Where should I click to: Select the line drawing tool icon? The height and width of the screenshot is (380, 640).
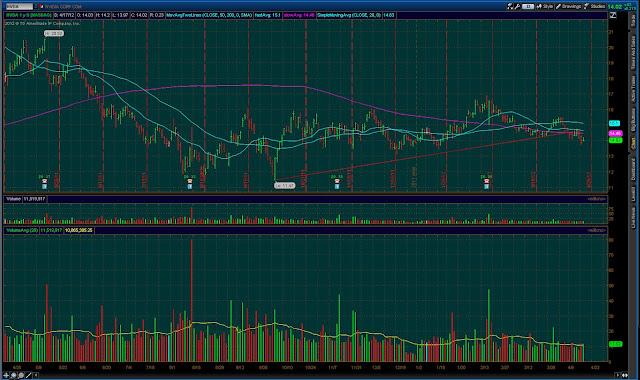(28, 375)
